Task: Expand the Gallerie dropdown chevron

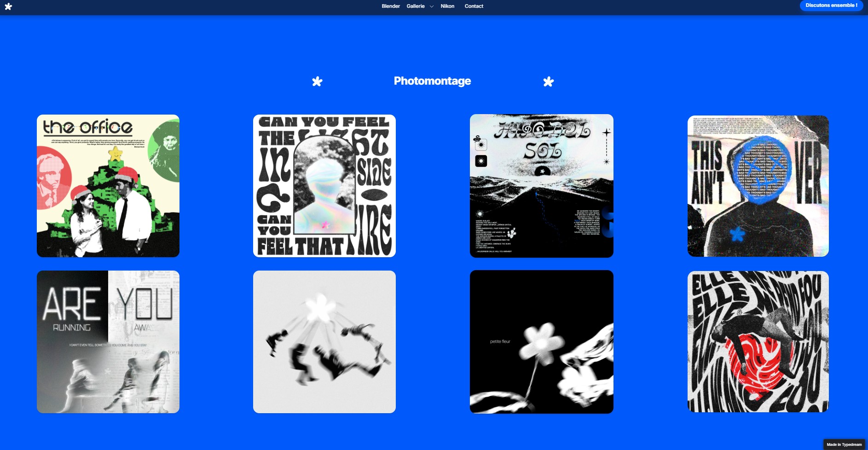Action: coord(432,6)
